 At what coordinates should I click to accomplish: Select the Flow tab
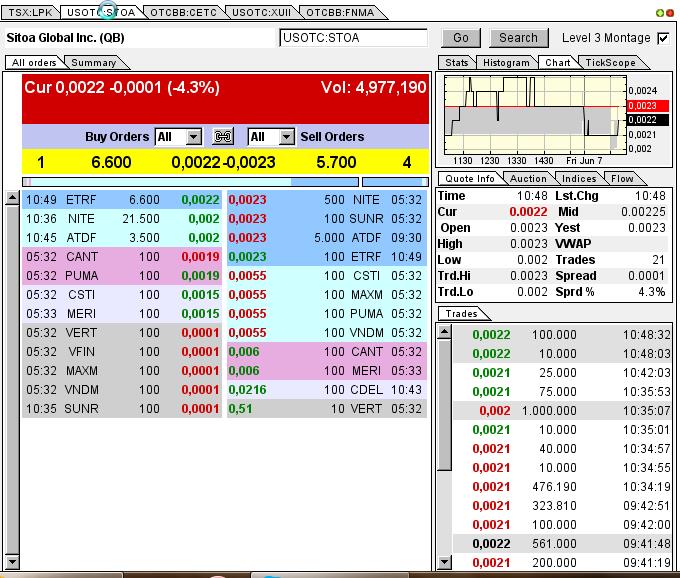click(x=622, y=179)
